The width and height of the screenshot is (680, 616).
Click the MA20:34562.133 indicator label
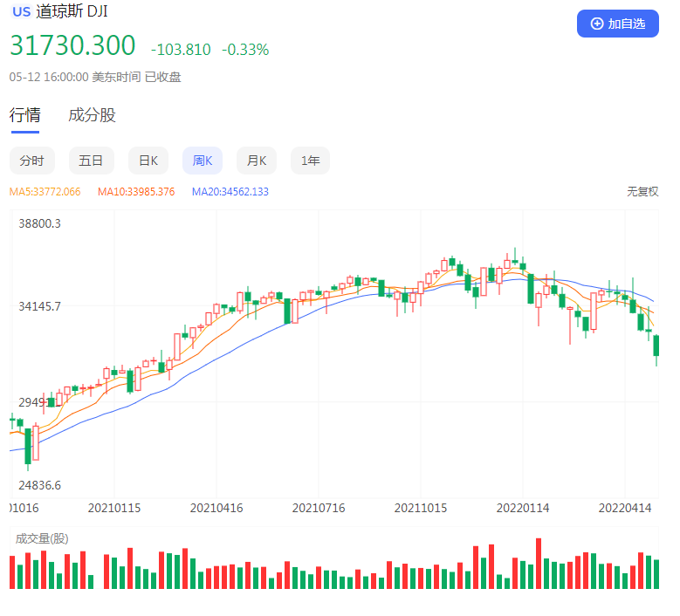230,192
